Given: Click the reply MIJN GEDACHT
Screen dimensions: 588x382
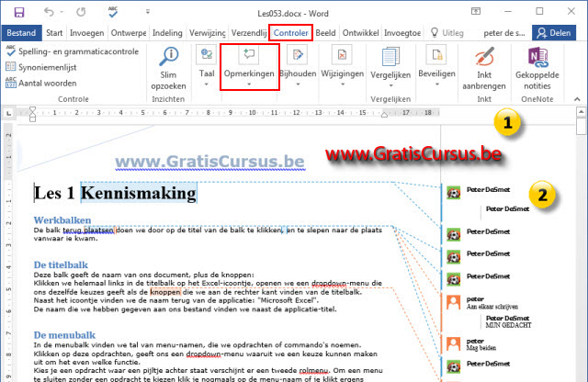Looking at the screenshot, I should [508, 325].
